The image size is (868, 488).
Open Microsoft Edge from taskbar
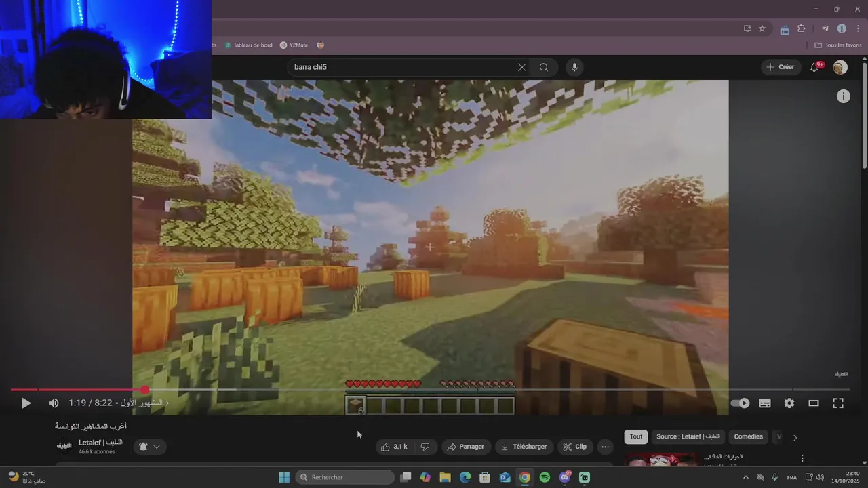point(465,477)
